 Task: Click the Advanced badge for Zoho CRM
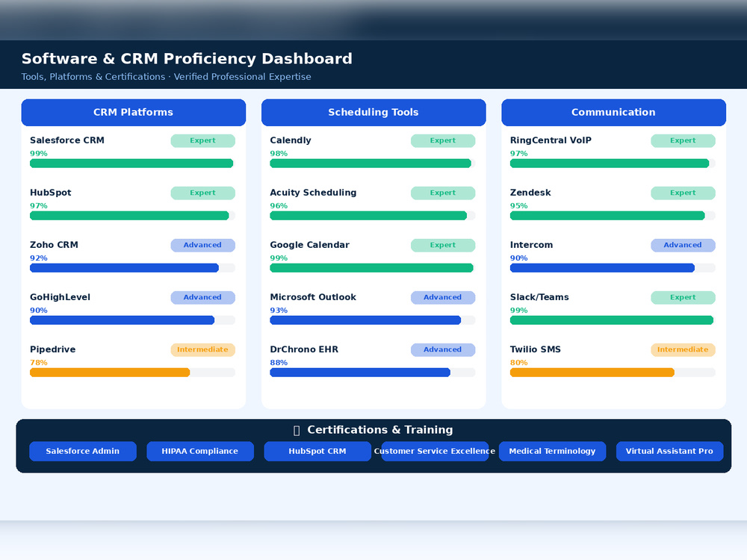click(x=203, y=245)
